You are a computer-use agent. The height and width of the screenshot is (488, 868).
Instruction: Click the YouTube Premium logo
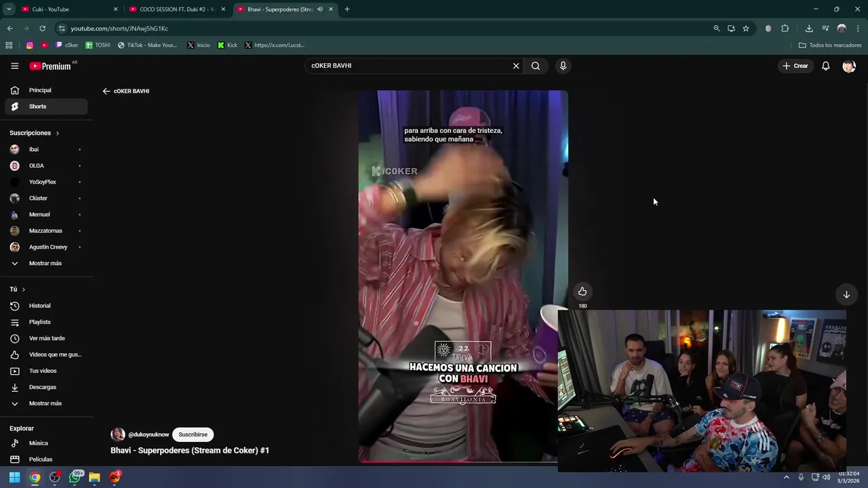coord(50,66)
